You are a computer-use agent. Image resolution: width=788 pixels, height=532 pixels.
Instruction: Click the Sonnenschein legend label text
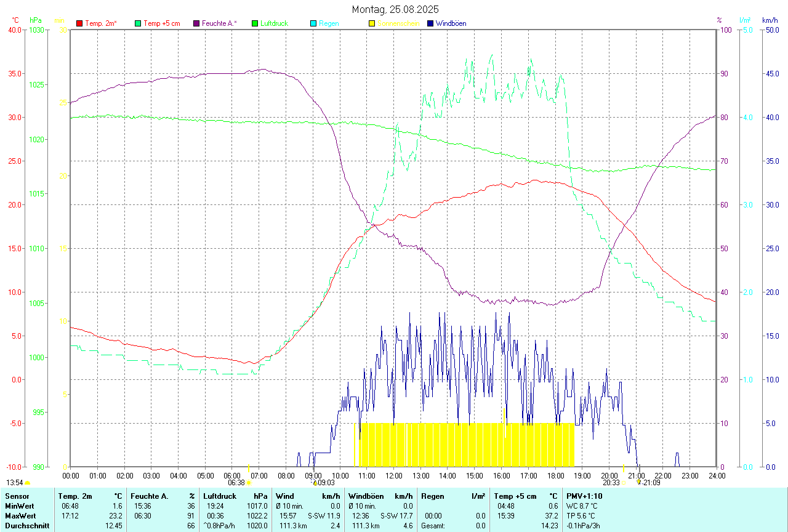tap(398, 23)
